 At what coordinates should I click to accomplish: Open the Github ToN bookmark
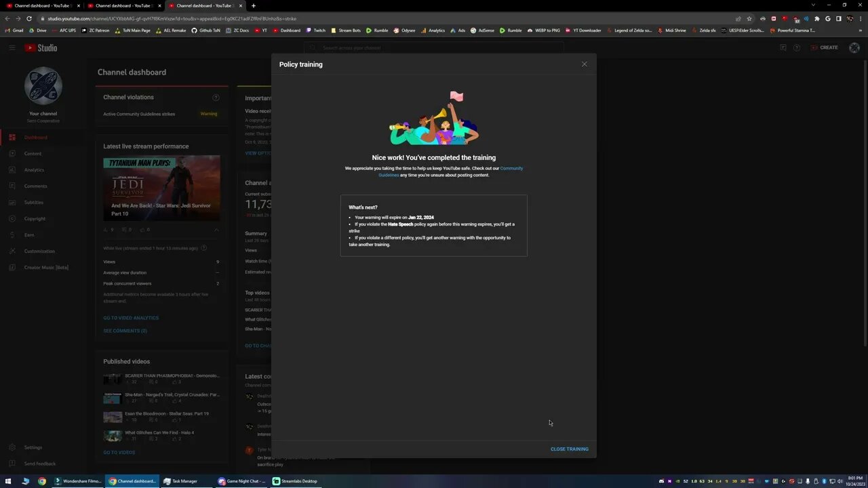206,30
